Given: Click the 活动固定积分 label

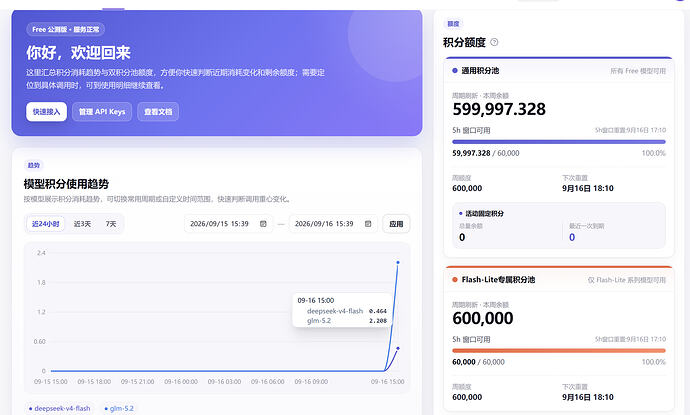Looking at the screenshot, I should pyautogui.click(x=484, y=213).
